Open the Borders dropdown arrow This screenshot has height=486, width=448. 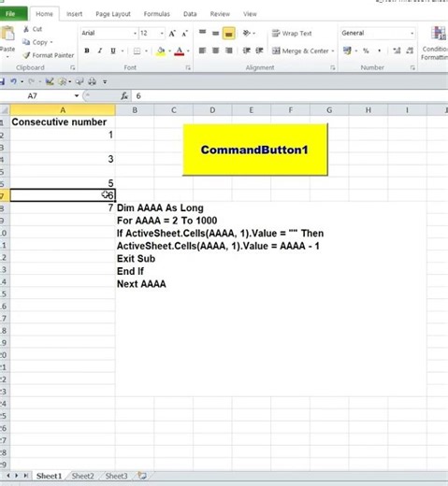point(146,51)
